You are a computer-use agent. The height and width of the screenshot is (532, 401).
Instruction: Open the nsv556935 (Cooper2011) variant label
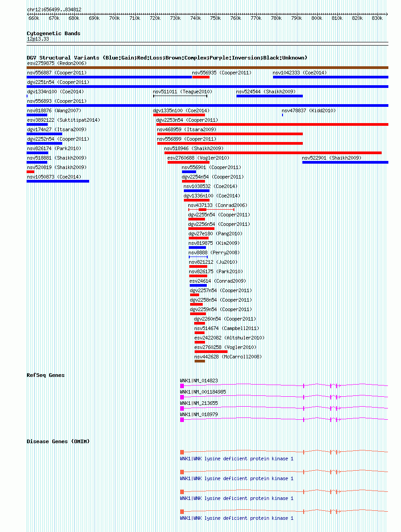[222, 73]
